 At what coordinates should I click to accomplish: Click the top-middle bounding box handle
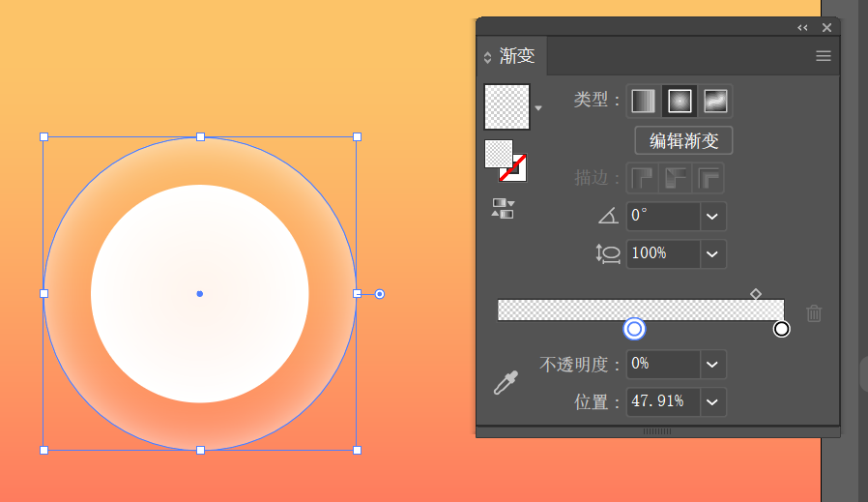point(200,136)
